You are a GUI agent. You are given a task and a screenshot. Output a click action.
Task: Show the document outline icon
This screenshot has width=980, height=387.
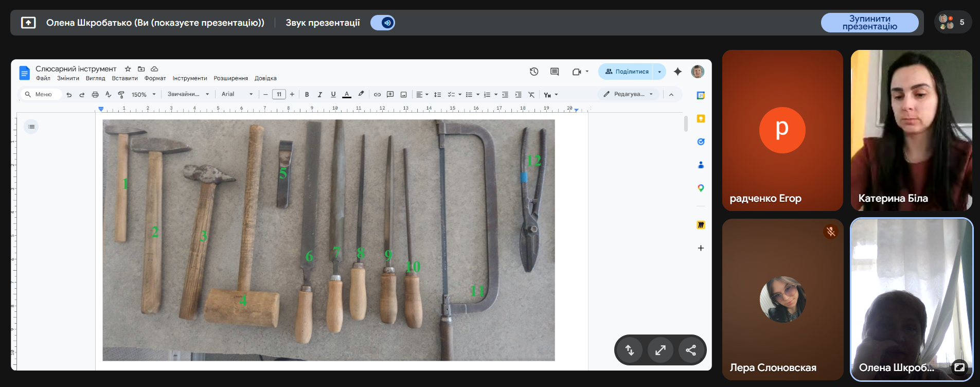pos(31,127)
